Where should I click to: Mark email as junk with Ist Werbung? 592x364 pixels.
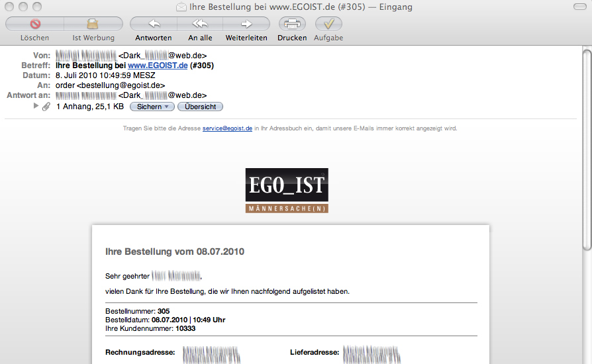[x=93, y=24]
